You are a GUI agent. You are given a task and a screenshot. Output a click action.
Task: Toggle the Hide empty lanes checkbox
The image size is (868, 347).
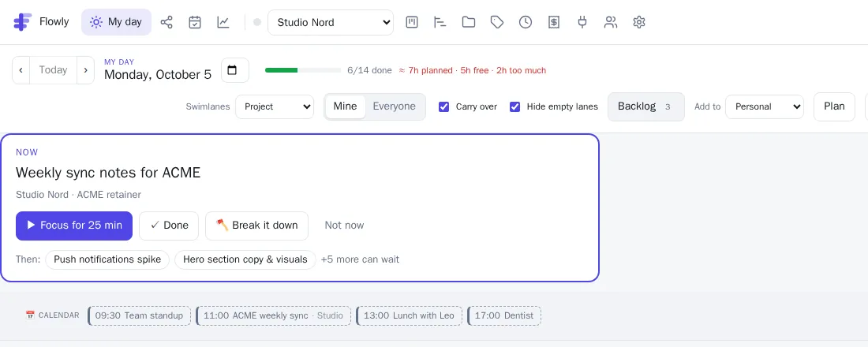(514, 106)
